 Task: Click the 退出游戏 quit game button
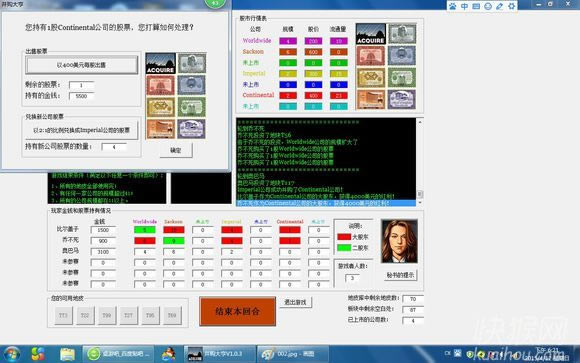tap(295, 302)
